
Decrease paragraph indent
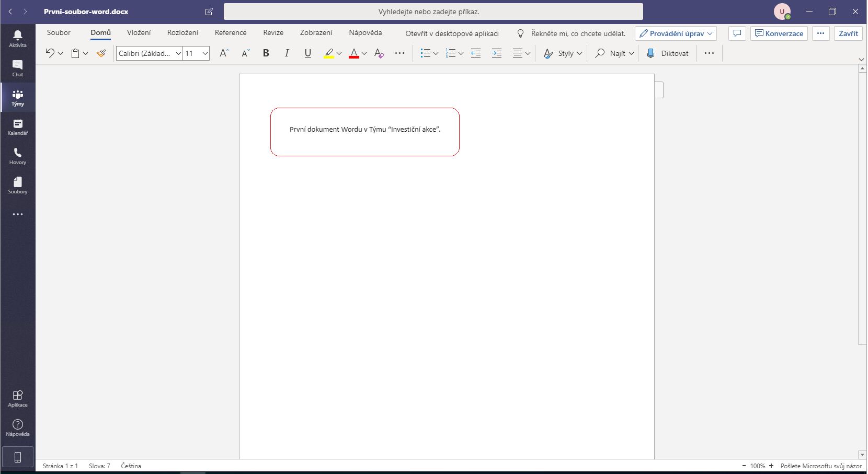click(476, 53)
